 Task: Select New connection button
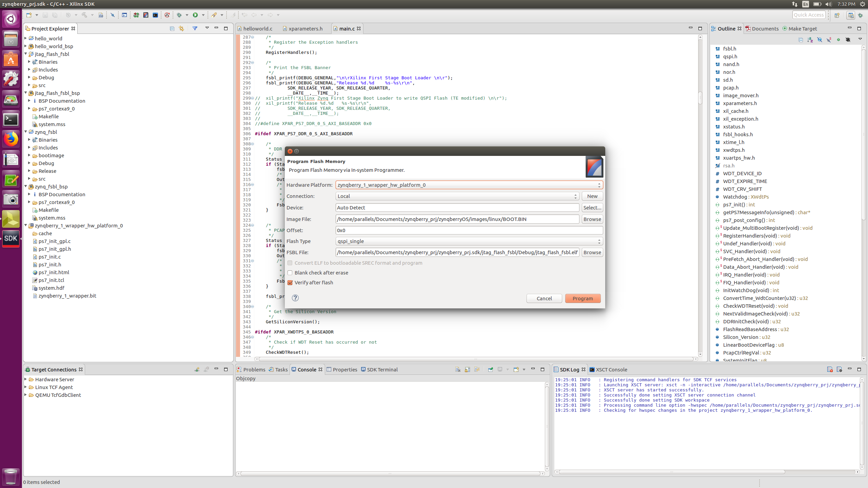click(592, 196)
